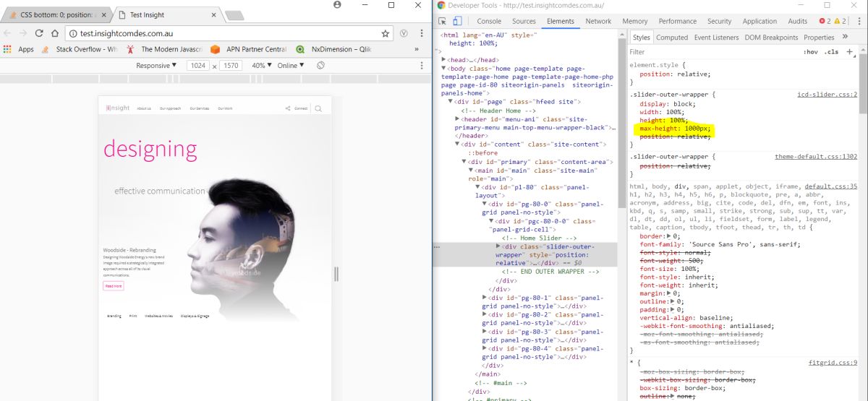Select the Computed sidebar tab
Image resolution: width=868 pixels, height=401 pixels.
pos(672,38)
